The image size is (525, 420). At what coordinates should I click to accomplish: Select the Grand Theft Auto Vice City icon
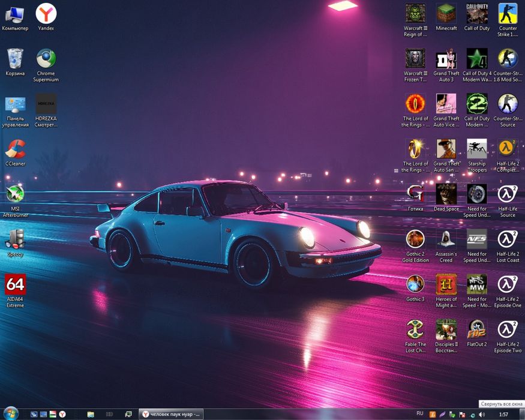tap(446, 111)
